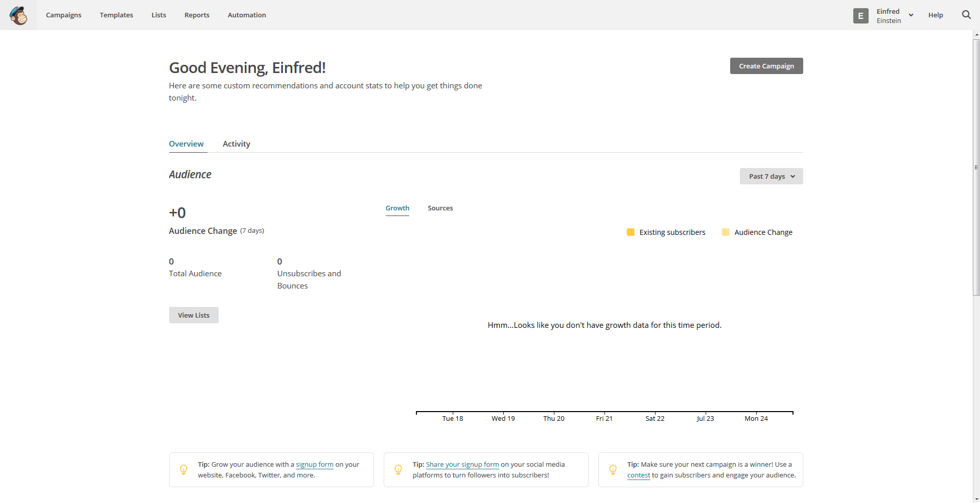Image resolution: width=980 pixels, height=503 pixels.
Task: Click the Create Campaign button
Action: (766, 66)
